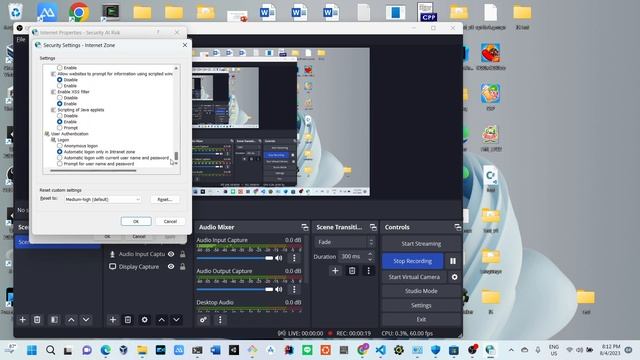Pause the recording

(453, 261)
